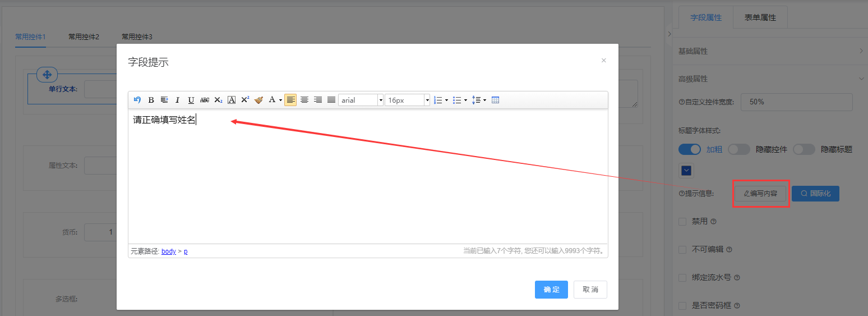
Task: Check the 绑定流水号 checkbox
Action: click(682, 278)
